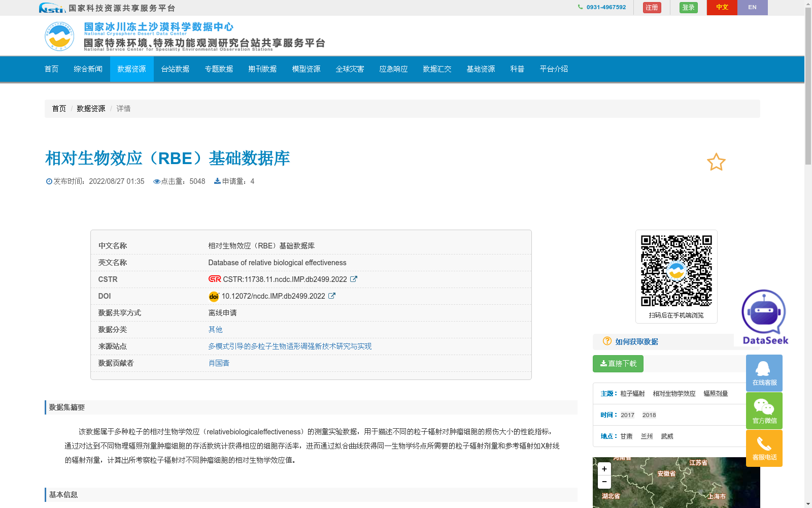Image resolution: width=812 pixels, height=508 pixels.
Task: Switch language to 中文
Action: pyautogui.click(x=722, y=8)
